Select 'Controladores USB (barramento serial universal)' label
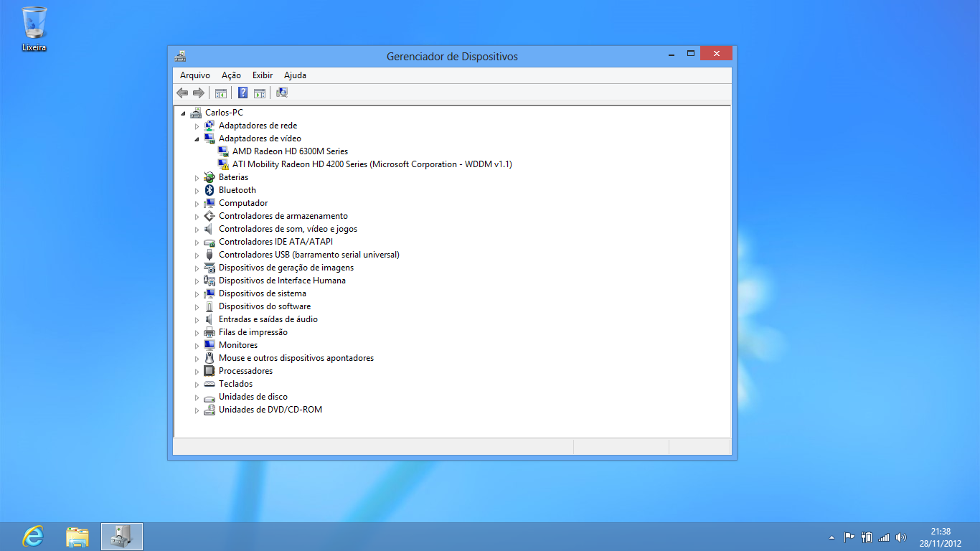980x551 pixels. [309, 255]
